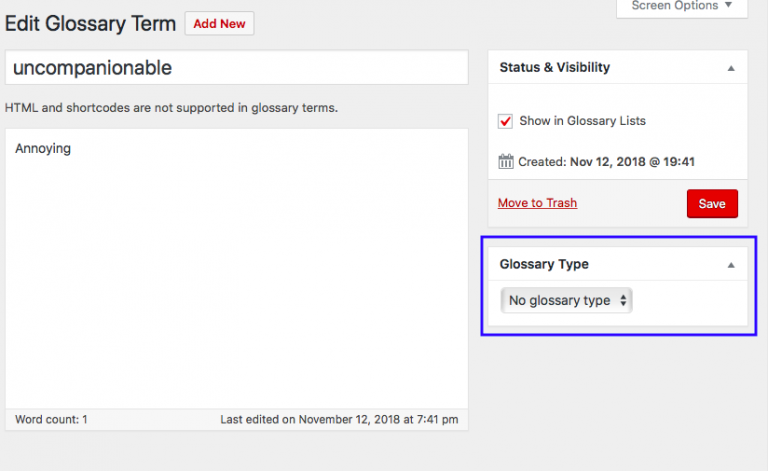Click the Show in Glossary Lists label
768x471 pixels.
pos(582,121)
